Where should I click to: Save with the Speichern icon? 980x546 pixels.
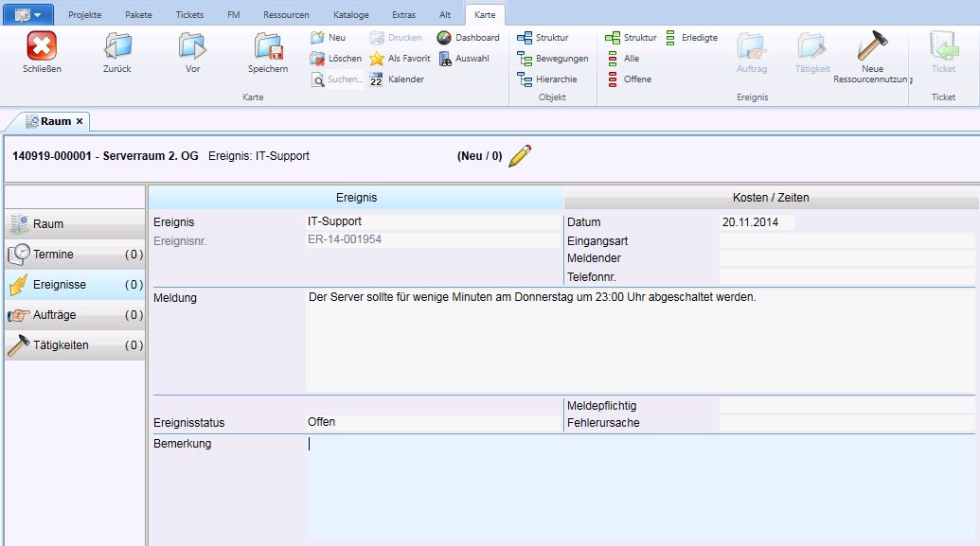[x=268, y=46]
